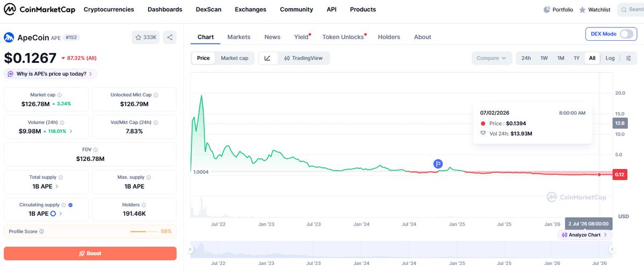Open the CoinMarketCap logo home link
644x273 pixels.
pos(40,9)
